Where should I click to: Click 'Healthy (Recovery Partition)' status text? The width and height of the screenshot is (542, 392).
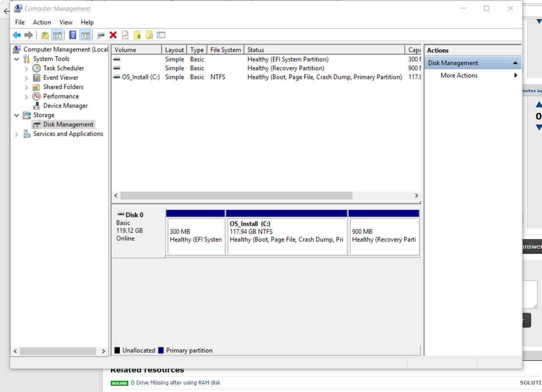point(286,68)
